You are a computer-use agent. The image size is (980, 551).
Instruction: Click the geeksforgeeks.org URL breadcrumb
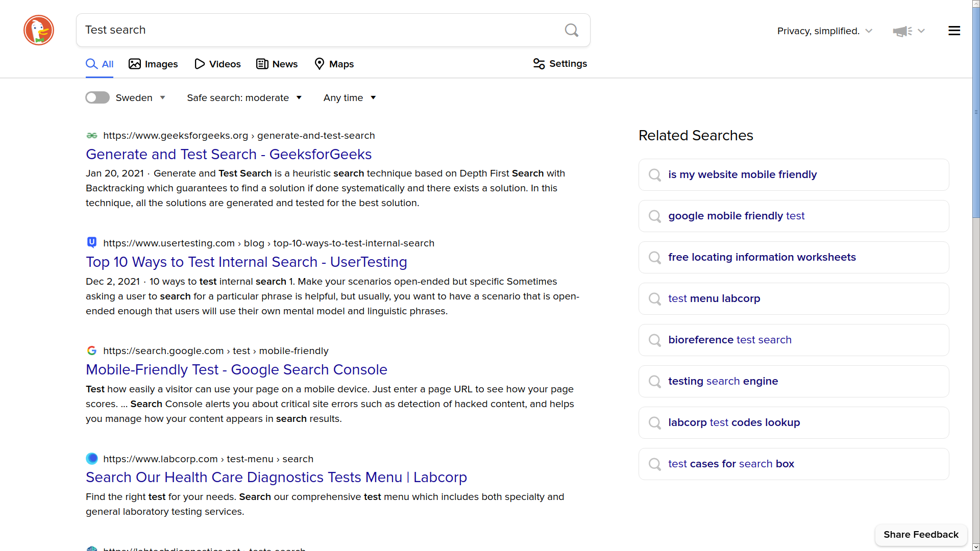point(239,136)
